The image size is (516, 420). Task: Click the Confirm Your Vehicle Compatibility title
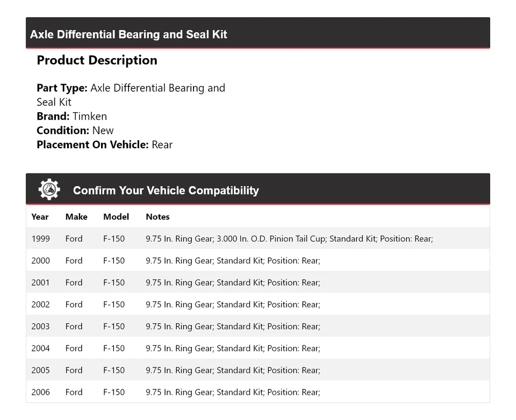point(166,191)
